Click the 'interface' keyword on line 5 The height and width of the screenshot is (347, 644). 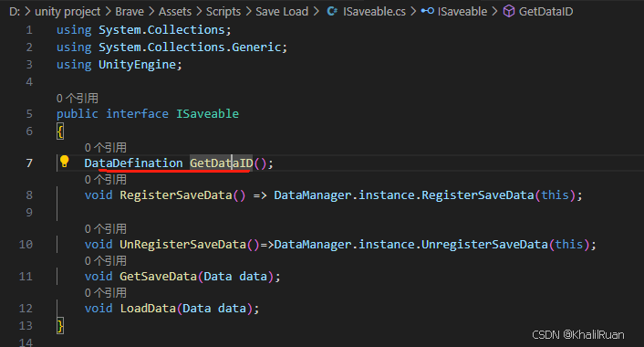[137, 114]
